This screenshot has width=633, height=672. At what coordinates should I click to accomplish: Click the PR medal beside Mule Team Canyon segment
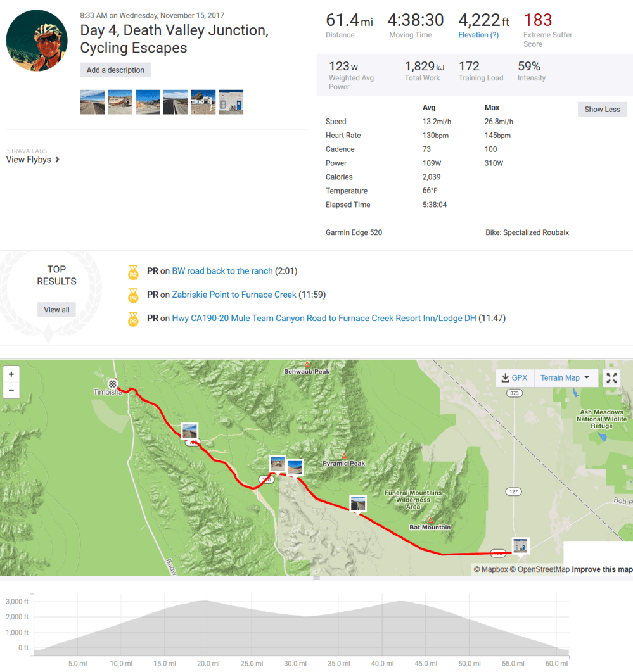133,319
